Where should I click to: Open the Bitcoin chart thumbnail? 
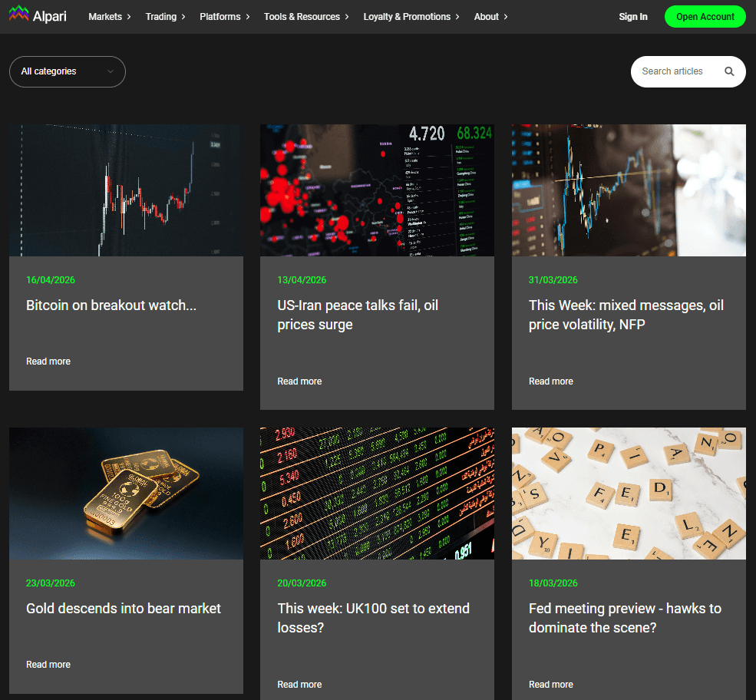pos(126,190)
